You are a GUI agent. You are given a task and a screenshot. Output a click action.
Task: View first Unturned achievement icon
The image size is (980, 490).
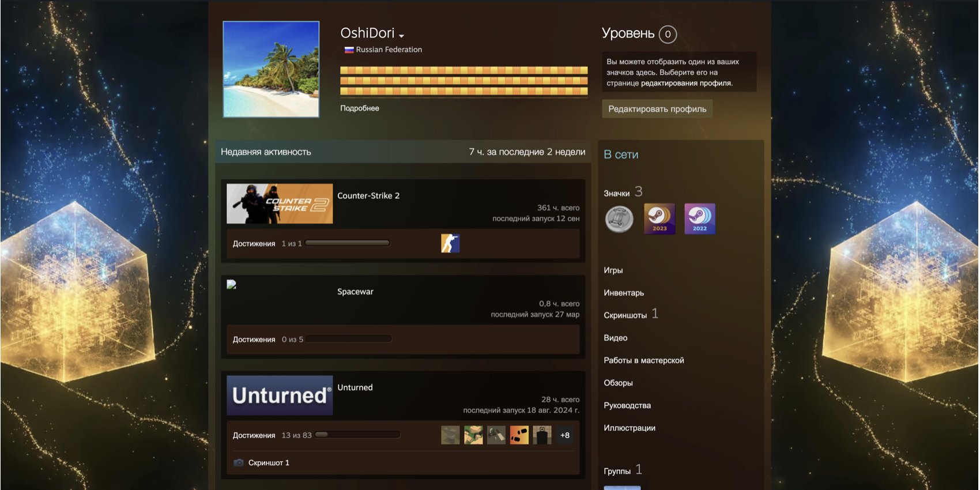click(450, 435)
